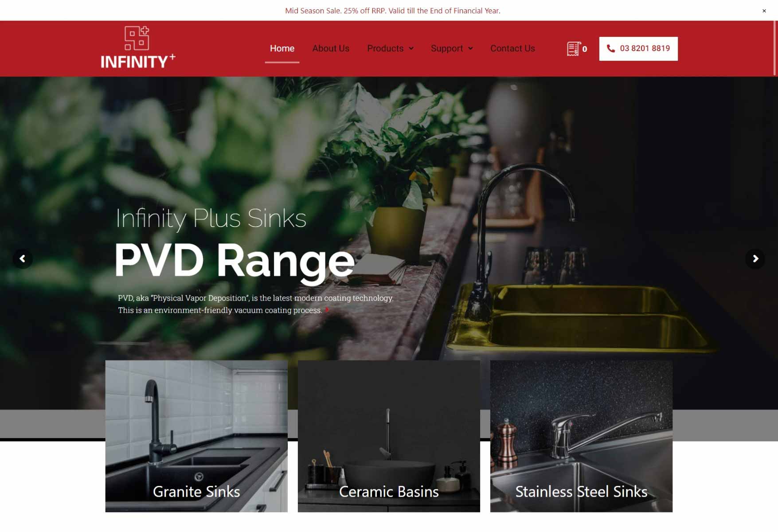The width and height of the screenshot is (778, 532).
Task: Open the Support menu
Action: [x=446, y=48]
